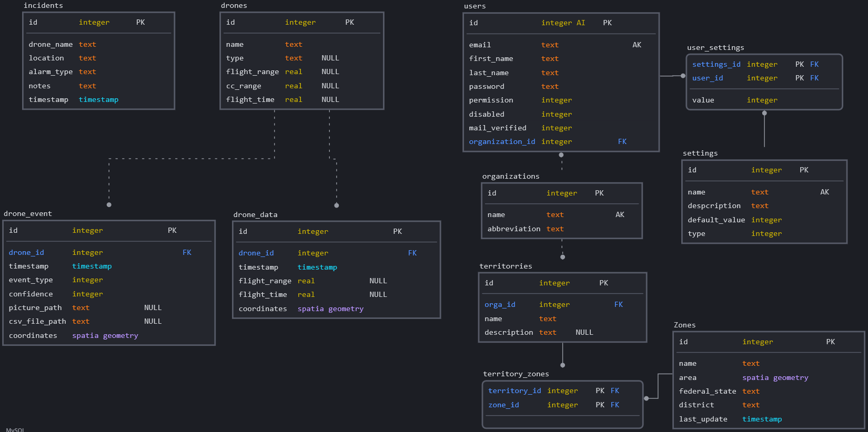868x432 pixels.
Task: Click the drones table title
Action: click(x=234, y=6)
